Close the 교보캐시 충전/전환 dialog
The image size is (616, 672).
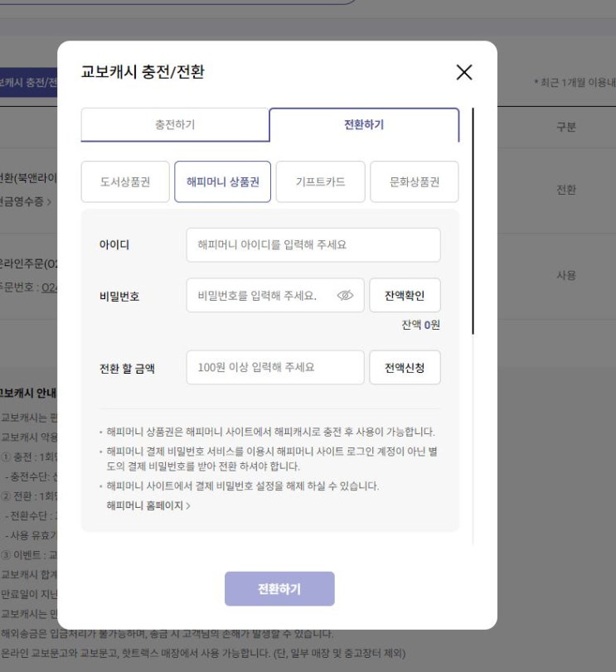464,72
